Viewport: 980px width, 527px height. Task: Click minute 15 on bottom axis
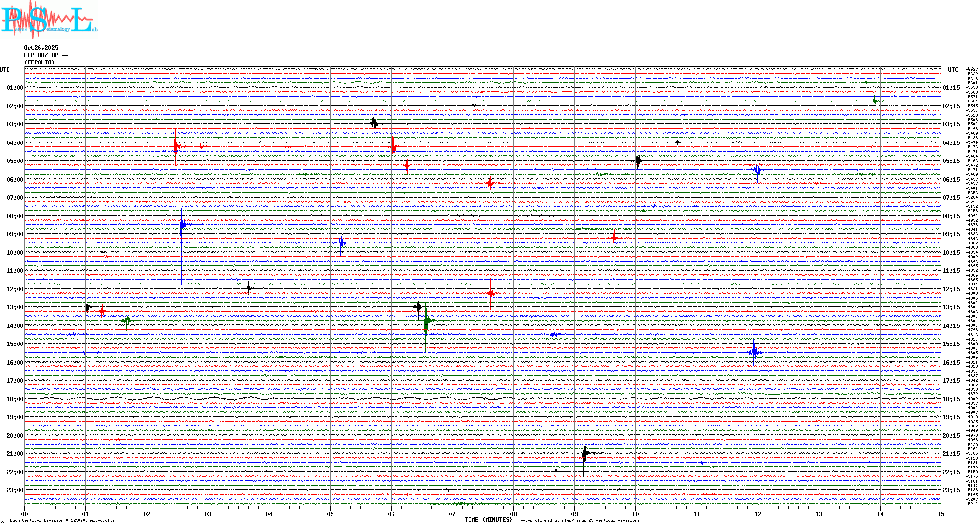tap(941, 514)
